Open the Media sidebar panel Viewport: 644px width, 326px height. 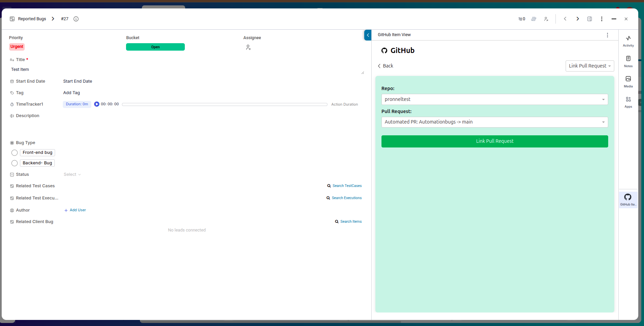point(628,82)
